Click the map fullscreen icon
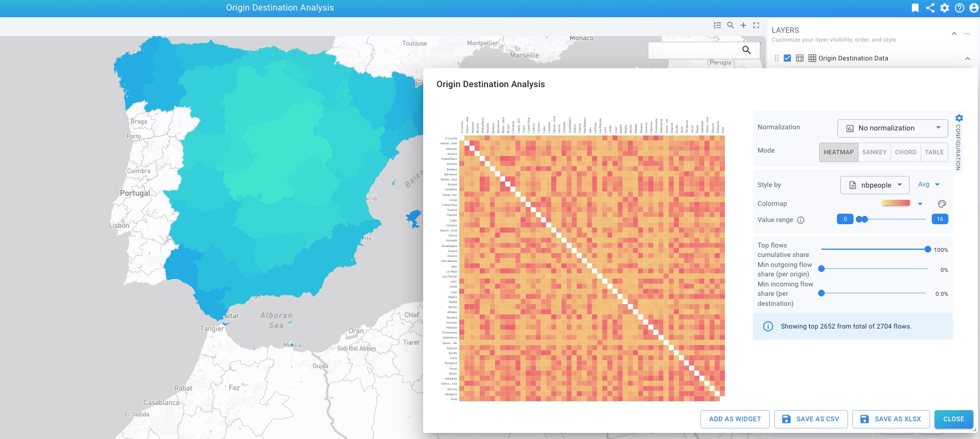The width and height of the screenshot is (980, 439). point(756,26)
